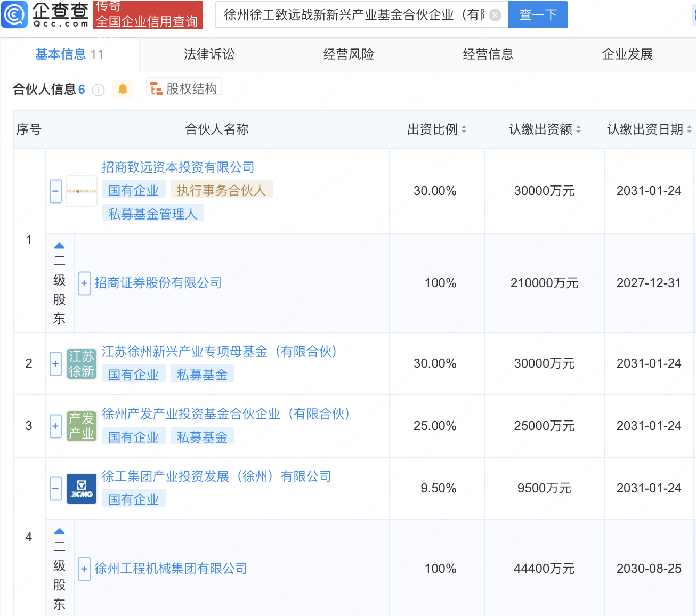
Task: Open the 经营风险 tab
Action: pos(349,54)
